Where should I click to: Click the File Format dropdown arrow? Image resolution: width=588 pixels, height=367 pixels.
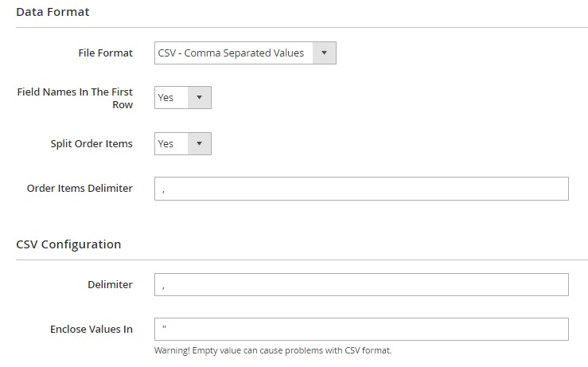[x=325, y=53]
